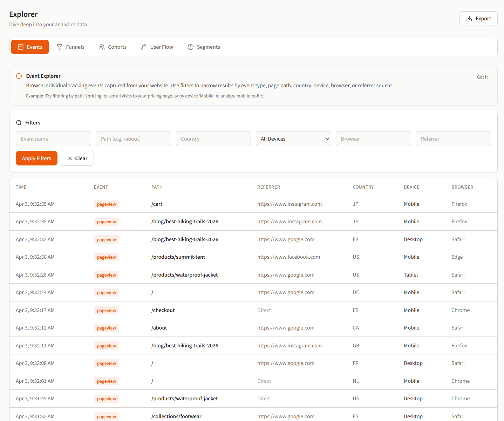Click the Event name filter field
This screenshot has height=421, width=504.
(53, 138)
